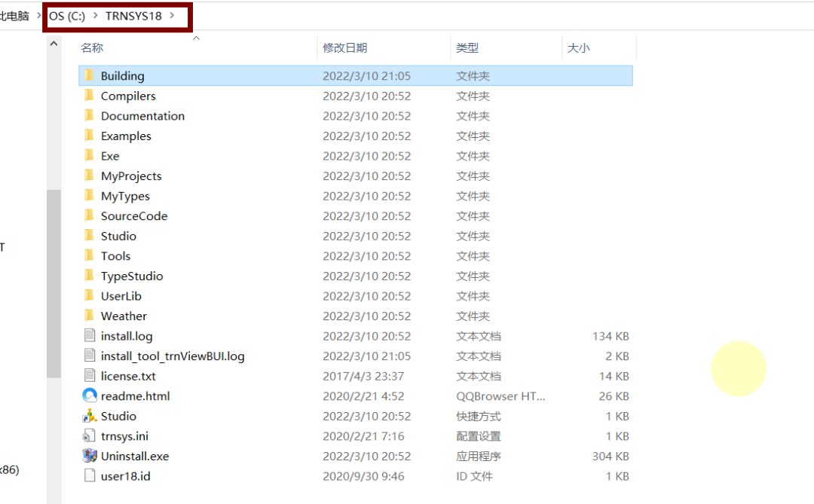Select the file name license.txt

tap(128, 377)
